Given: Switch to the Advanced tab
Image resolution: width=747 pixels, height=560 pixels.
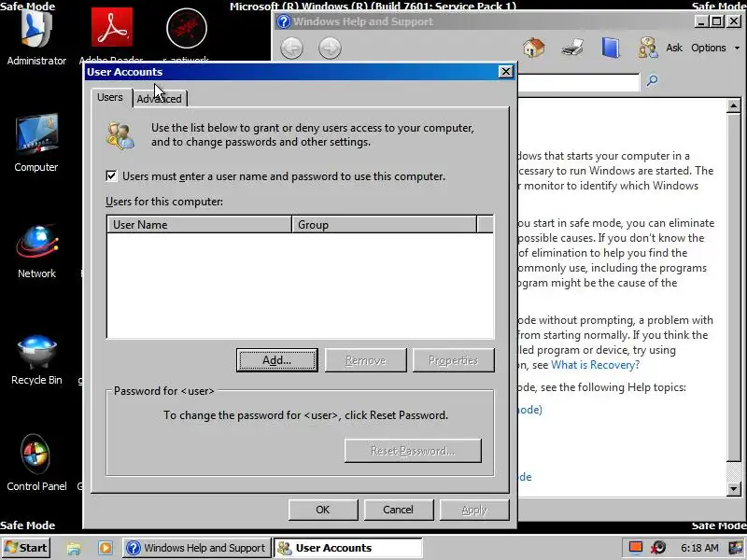Looking at the screenshot, I should tap(159, 99).
